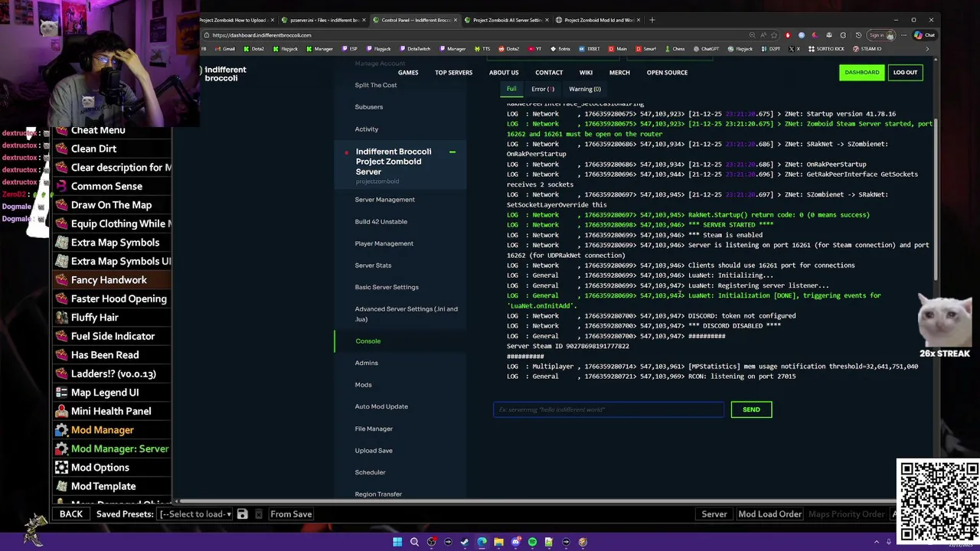Open the ChatGPT bookmark
980x551 pixels.
pos(706,49)
